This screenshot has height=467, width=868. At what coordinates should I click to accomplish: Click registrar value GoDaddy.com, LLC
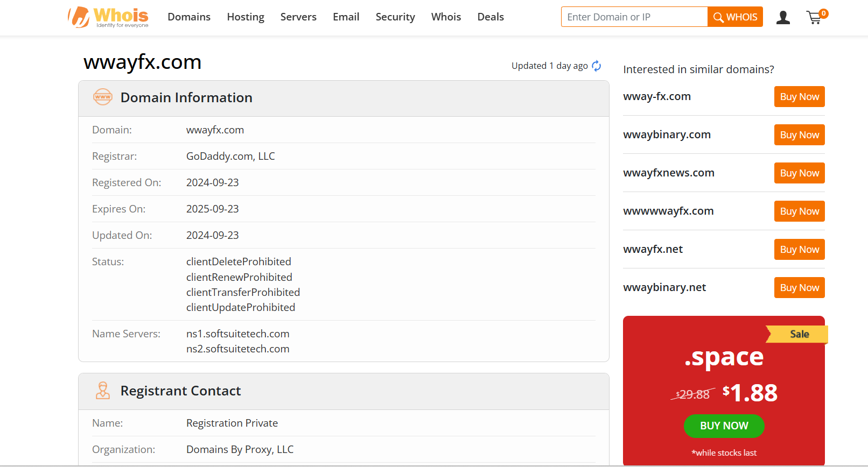click(230, 157)
